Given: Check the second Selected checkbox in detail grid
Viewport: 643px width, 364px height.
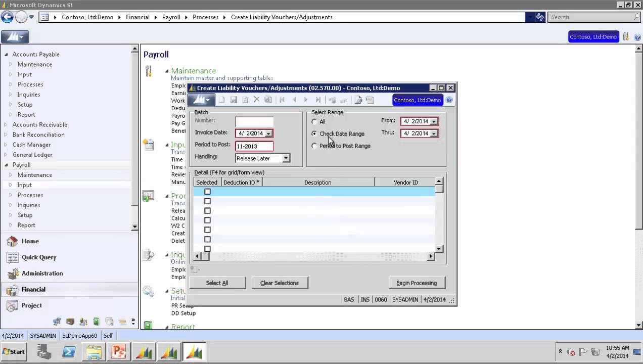Looking at the screenshot, I should 207,201.
